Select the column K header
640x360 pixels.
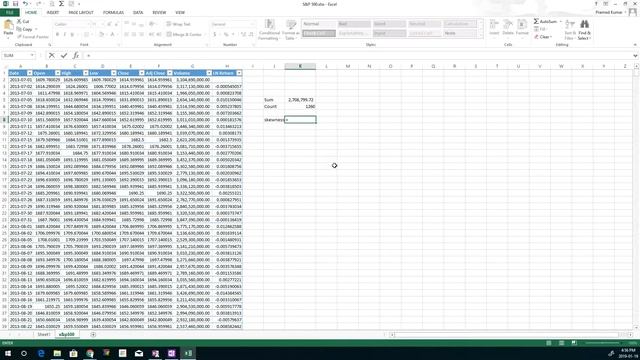[300, 66]
